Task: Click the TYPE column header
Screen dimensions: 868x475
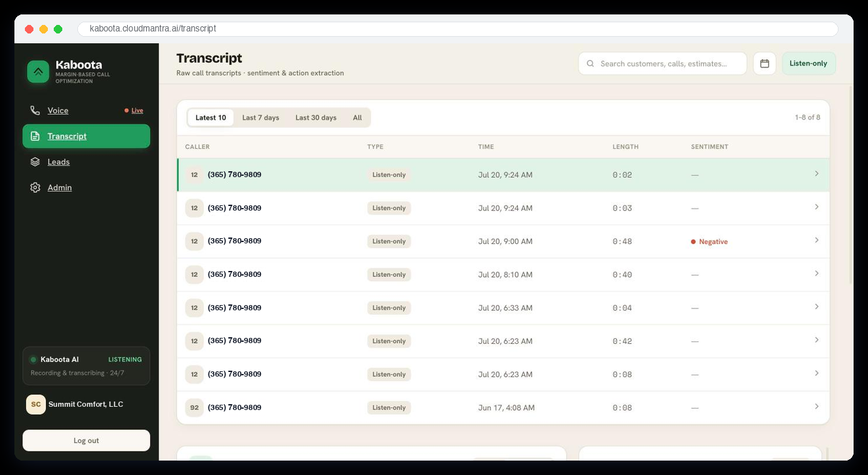Action: [375, 147]
